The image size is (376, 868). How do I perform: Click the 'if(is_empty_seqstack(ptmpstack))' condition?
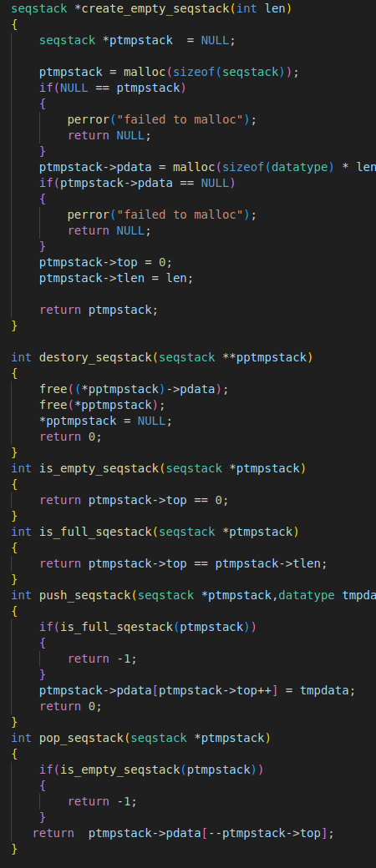point(151,770)
